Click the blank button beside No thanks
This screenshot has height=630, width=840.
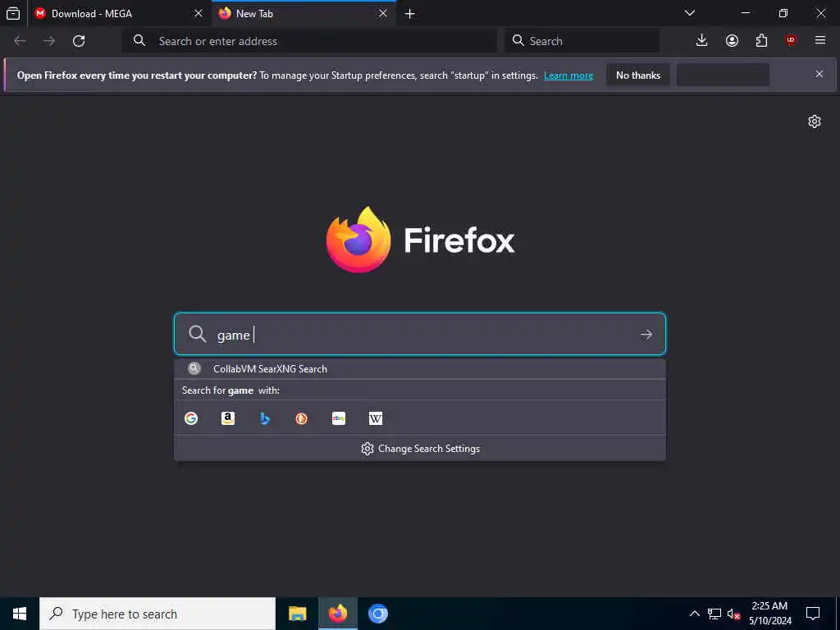pos(723,75)
